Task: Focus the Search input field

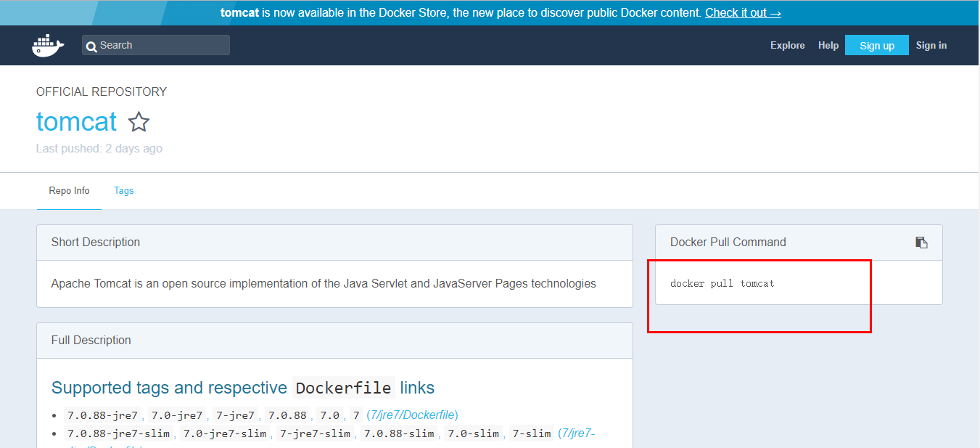Action: (x=156, y=45)
